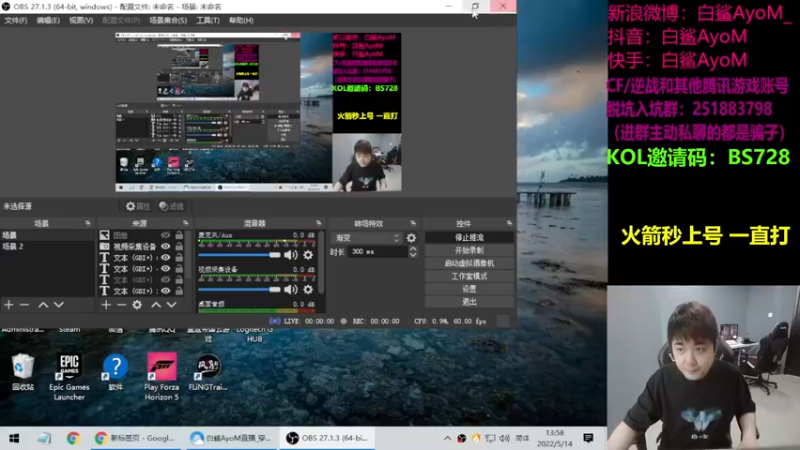The height and width of the screenshot is (450, 800).
Task: Move source down in the 来源 panel
Action: [x=172, y=305]
